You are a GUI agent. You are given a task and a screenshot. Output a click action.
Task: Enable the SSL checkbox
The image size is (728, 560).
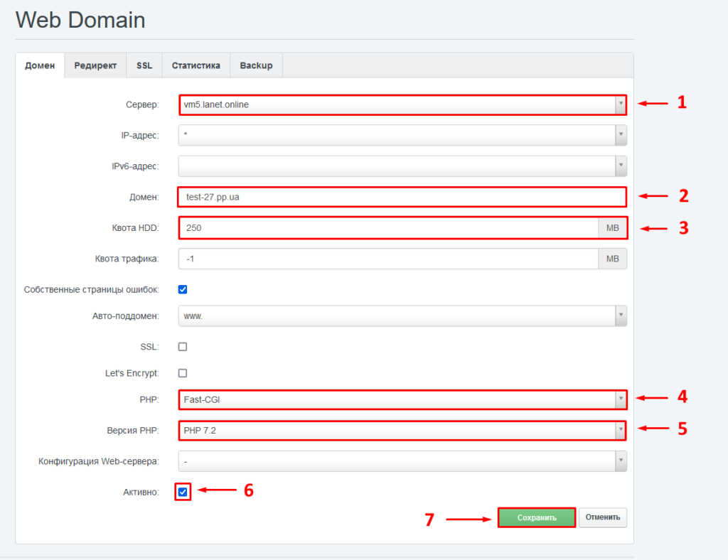[x=183, y=347]
